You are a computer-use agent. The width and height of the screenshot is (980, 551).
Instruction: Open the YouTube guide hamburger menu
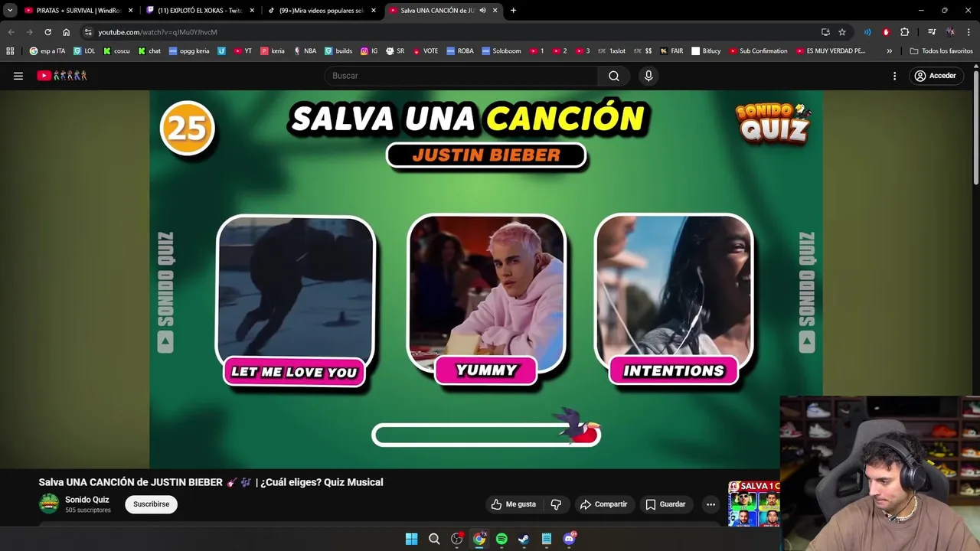18,76
